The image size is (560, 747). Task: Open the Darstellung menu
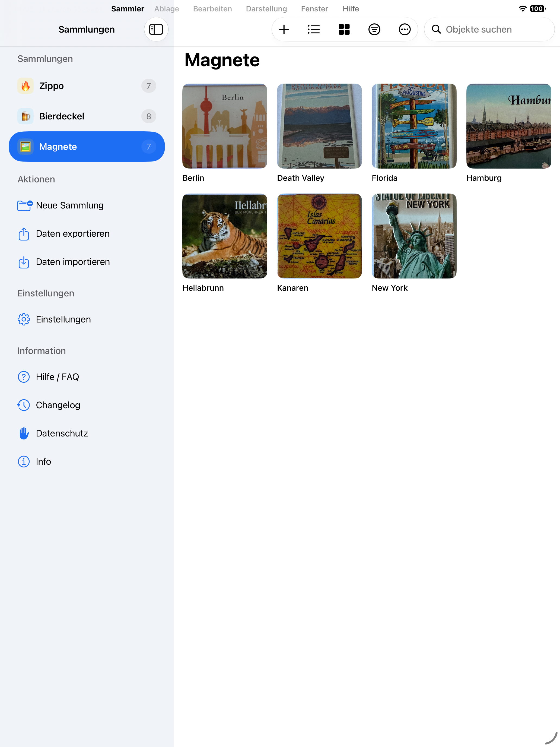pos(266,9)
